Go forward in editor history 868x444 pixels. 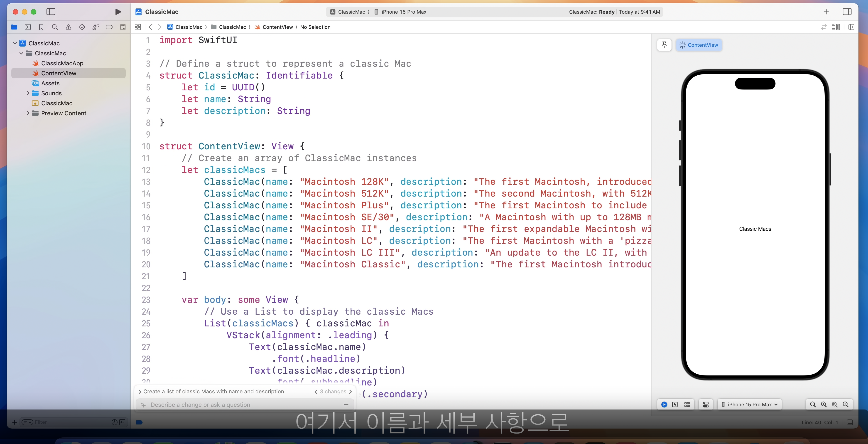(x=160, y=27)
